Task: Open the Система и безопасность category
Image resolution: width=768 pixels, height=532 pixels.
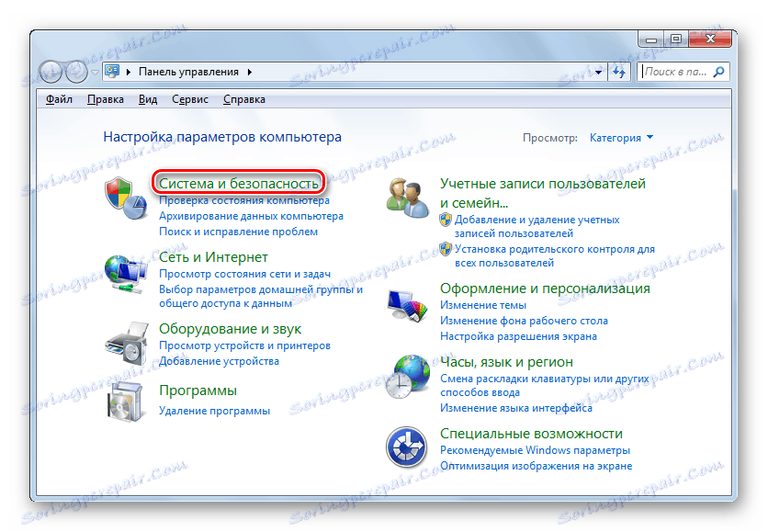Action: click(x=239, y=183)
